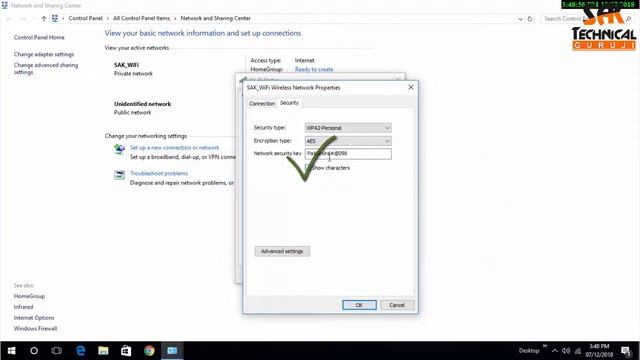640x360 pixels.
Task: Open the Windows Start menu
Action: pyautogui.click(x=11, y=351)
